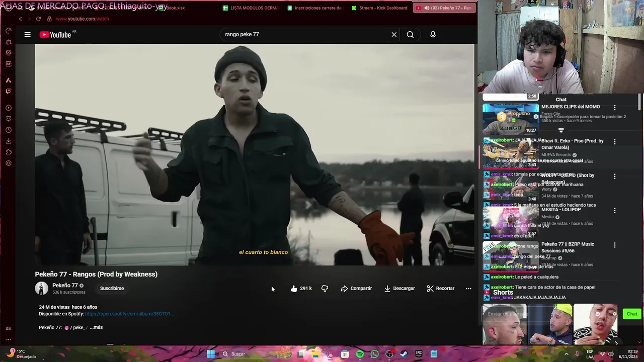The height and width of the screenshot is (362, 644).
Task: Click the YouTube logo
Action: click(55, 35)
